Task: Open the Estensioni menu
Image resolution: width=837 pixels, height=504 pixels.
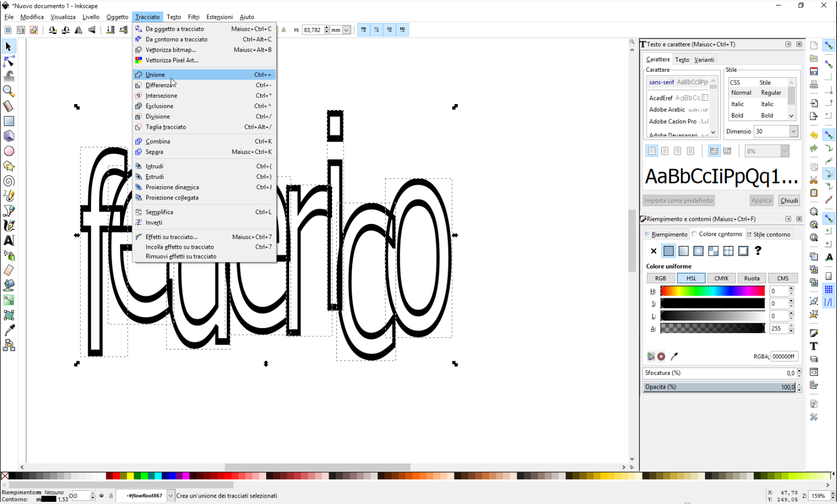Action: pyautogui.click(x=219, y=17)
